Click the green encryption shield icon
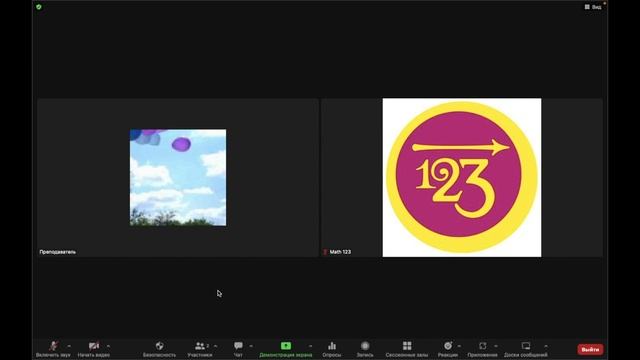 click(x=39, y=7)
